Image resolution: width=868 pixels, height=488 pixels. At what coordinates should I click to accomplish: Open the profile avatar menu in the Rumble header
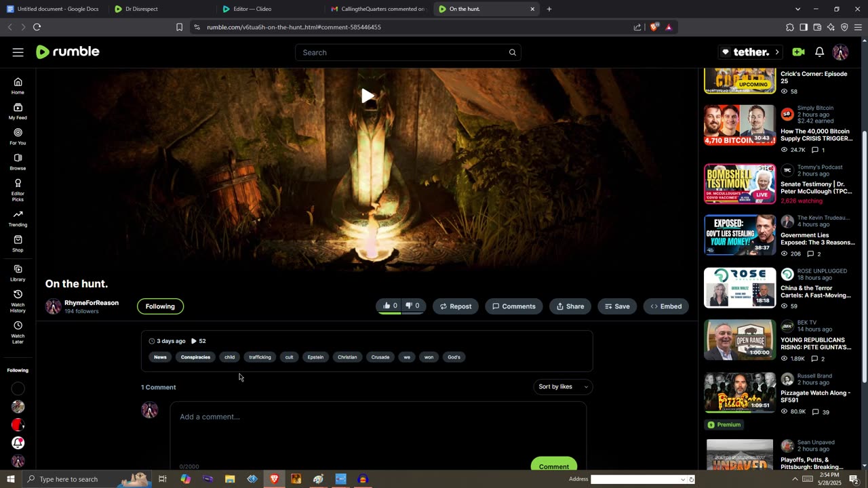(x=840, y=52)
